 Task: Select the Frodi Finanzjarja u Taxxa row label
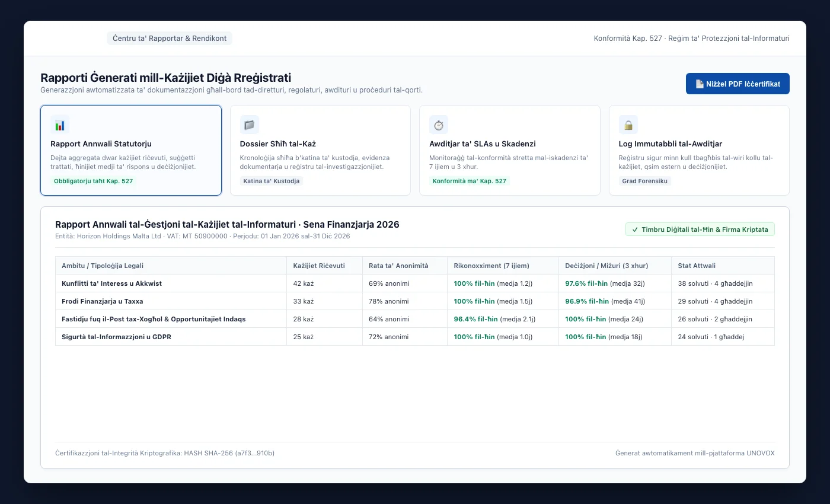coord(102,301)
